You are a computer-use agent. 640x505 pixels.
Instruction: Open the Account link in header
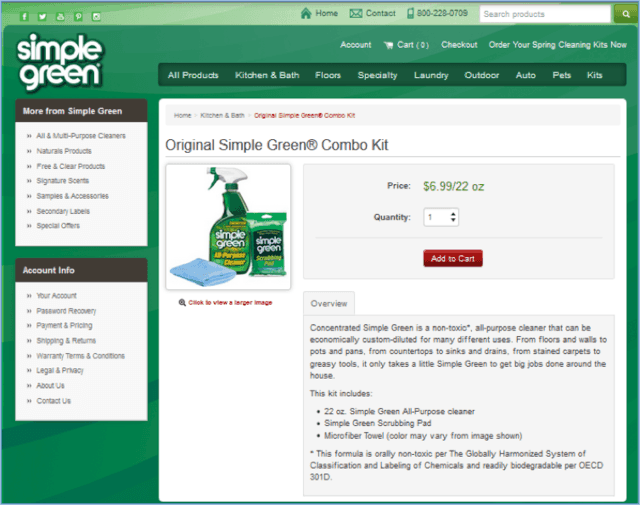pos(356,45)
